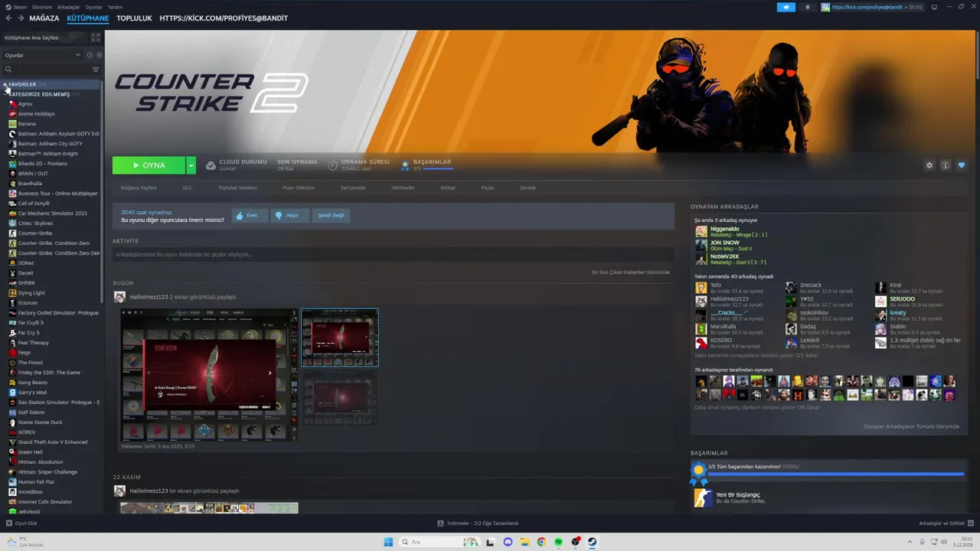
Task: Open advanced library filter options icon
Action: tap(96, 70)
